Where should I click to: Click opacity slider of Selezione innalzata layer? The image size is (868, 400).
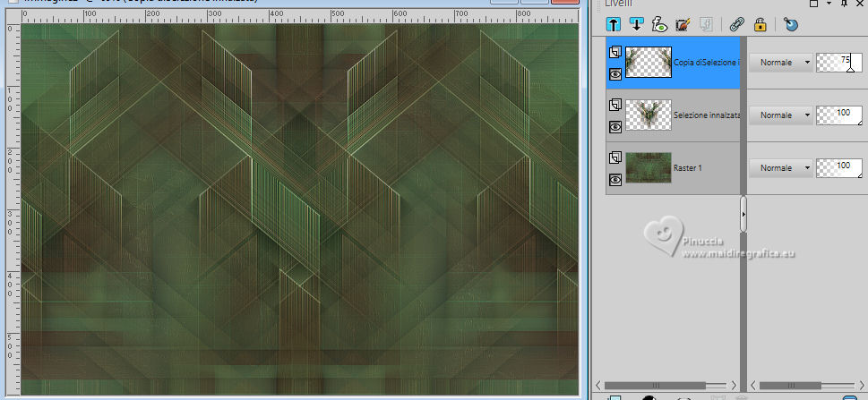839,115
